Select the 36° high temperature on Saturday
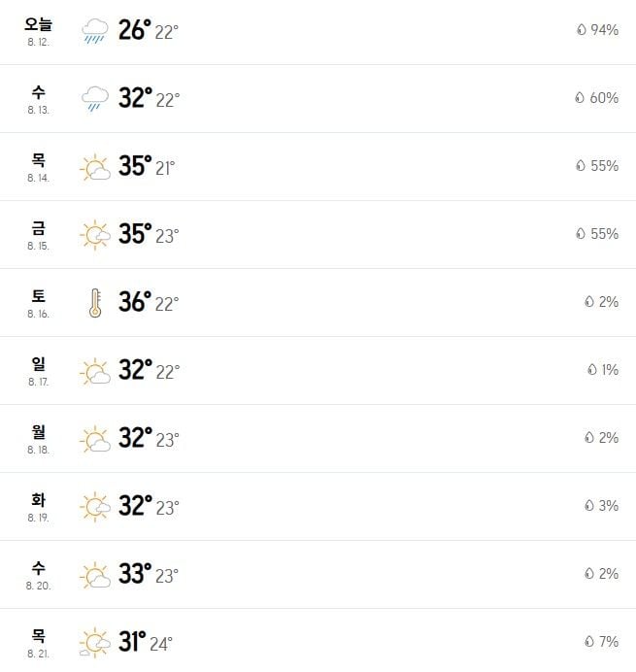Viewport: 636px width, 672px height. 135,302
